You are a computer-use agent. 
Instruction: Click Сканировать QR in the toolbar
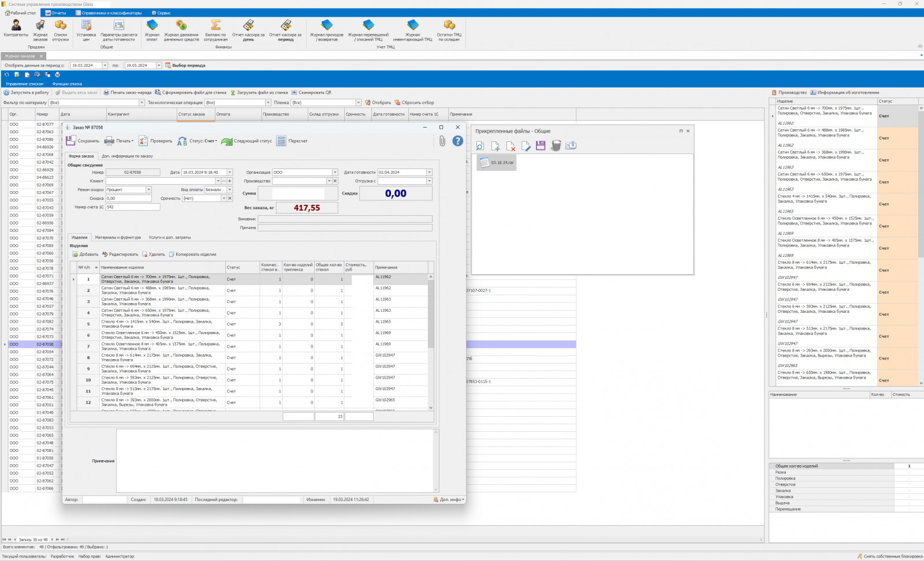coord(311,92)
